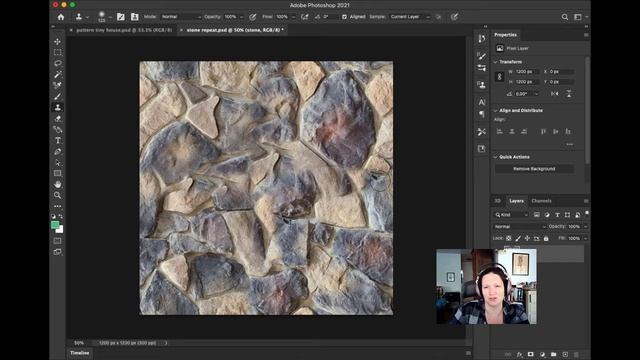Open the brush preset picker arrow
Screen dimensions: 640x360
(x=110, y=17)
